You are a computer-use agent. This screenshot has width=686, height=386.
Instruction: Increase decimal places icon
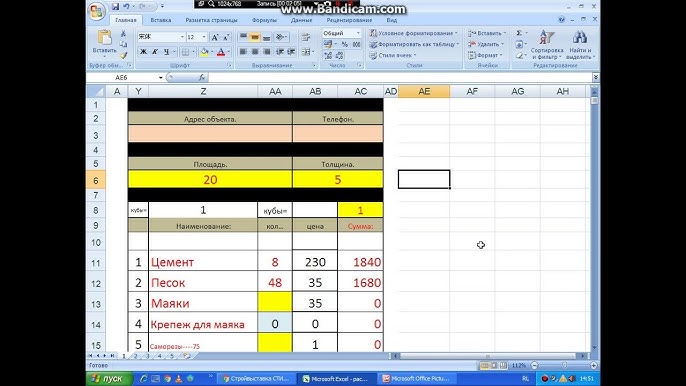(x=328, y=56)
